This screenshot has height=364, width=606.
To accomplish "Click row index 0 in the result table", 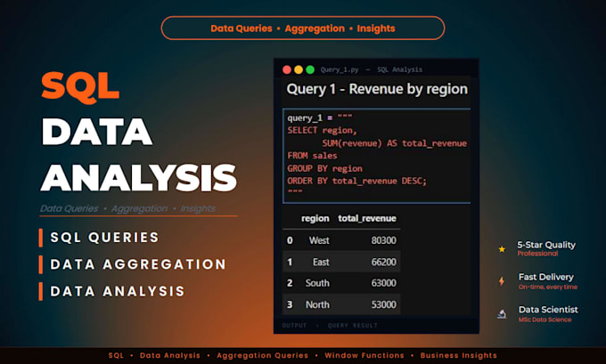I will [290, 240].
